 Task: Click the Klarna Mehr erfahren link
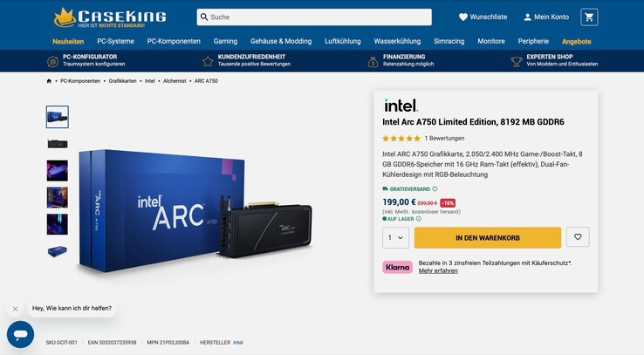pos(438,271)
